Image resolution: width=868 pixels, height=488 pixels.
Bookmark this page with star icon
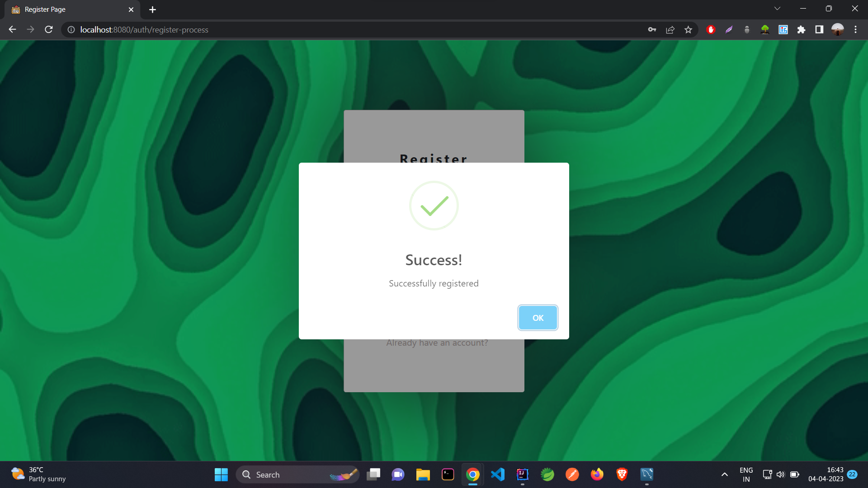(x=688, y=30)
